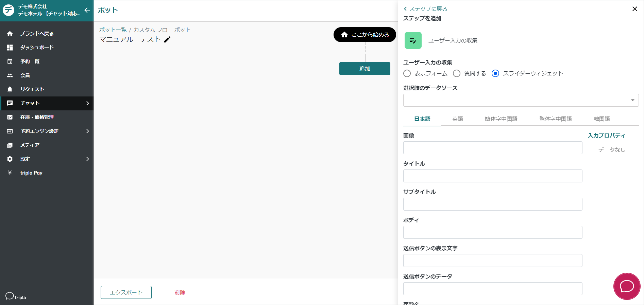Click the pencil icon to edit bot name

(x=167, y=40)
